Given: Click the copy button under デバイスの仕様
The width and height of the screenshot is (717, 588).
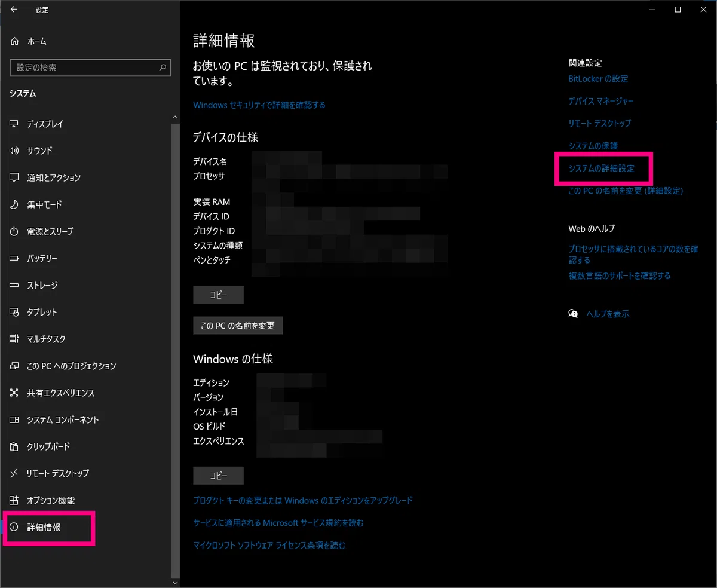Looking at the screenshot, I should point(218,295).
